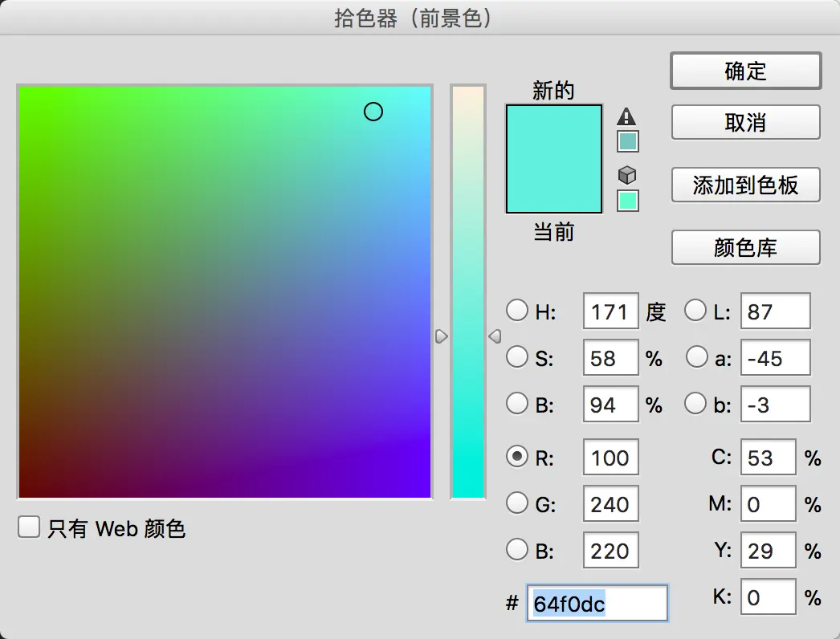Confirm with the 确定 button
840x639 pixels.
click(746, 71)
